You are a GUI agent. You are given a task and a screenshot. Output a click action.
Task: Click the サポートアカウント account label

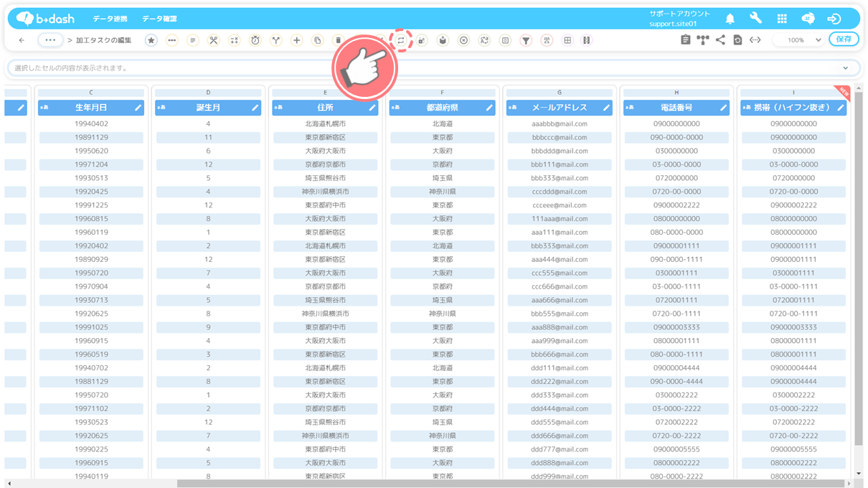(x=679, y=14)
